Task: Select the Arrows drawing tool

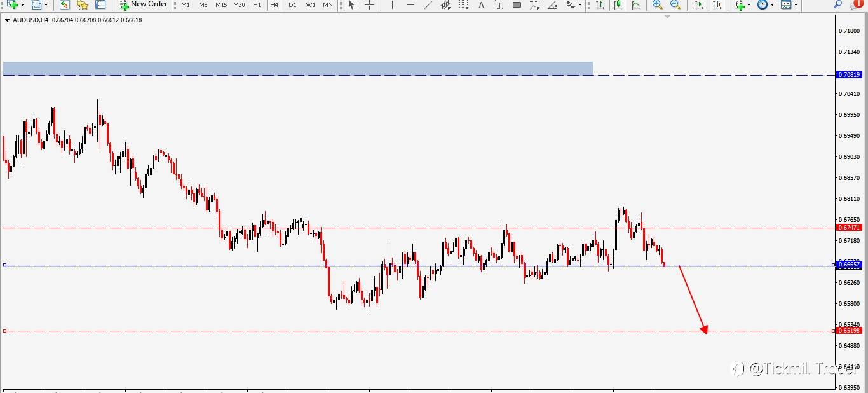Action: (570, 4)
